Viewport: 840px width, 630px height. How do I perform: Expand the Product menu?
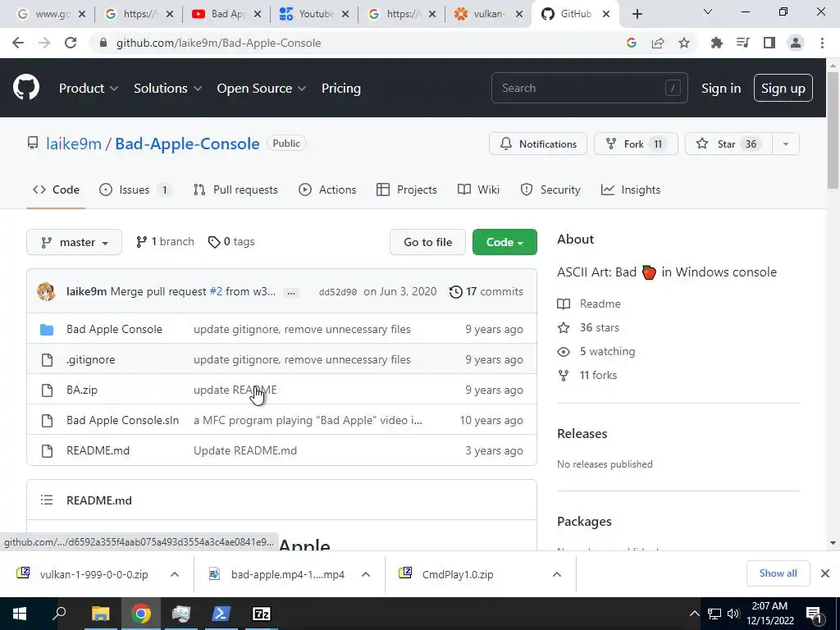(89, 89)
